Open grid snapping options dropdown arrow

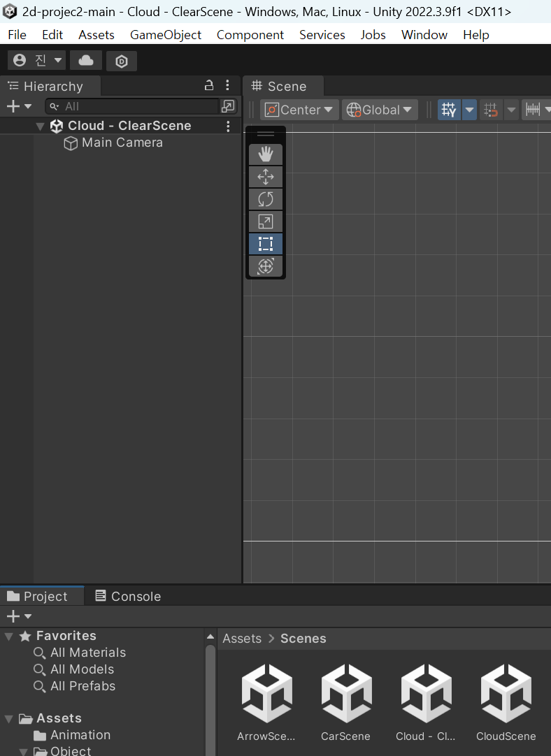click(511, 110)
